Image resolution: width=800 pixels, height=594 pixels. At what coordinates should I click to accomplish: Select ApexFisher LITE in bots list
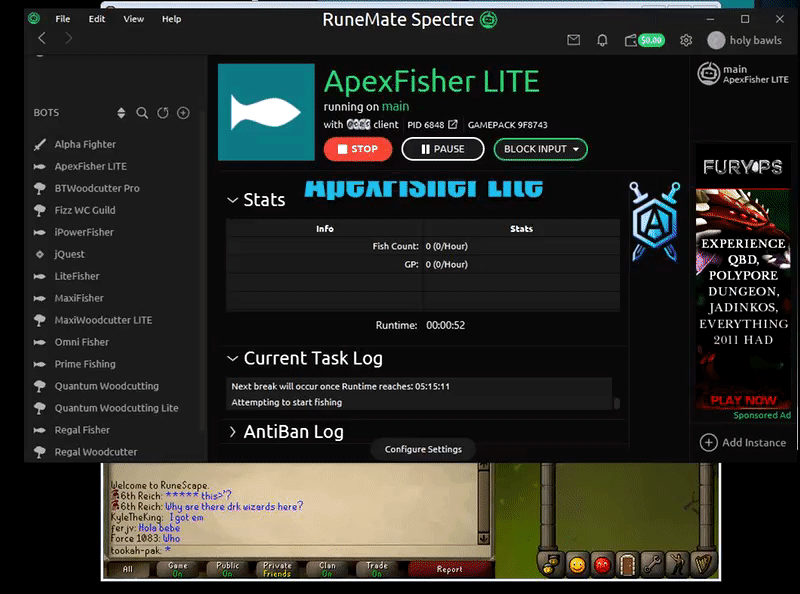click(x=91, y=166)
